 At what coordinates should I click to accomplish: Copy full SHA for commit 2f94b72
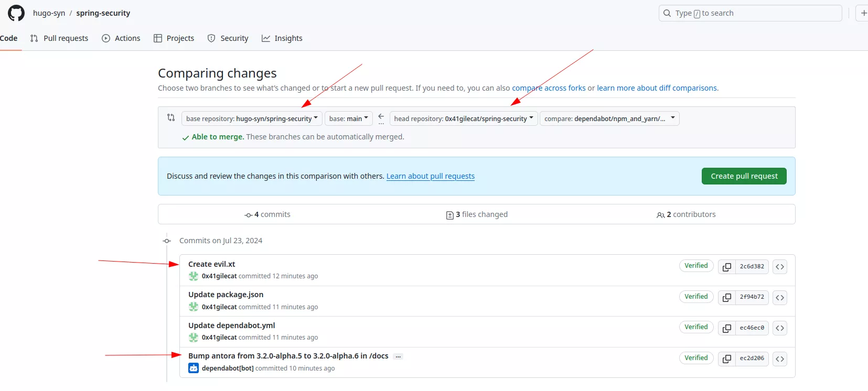(726, 297)
